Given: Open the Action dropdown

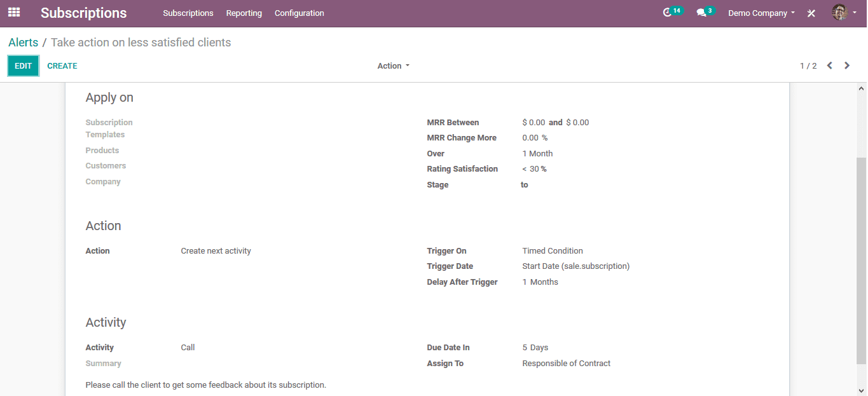Looking at the screenshot, I should pyautogui.click(x=394, y=65).
